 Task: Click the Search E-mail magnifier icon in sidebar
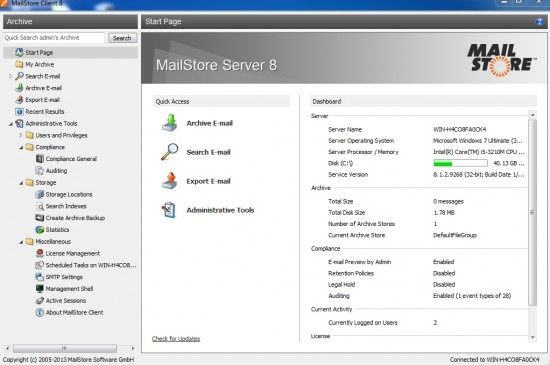click(19, 76)
